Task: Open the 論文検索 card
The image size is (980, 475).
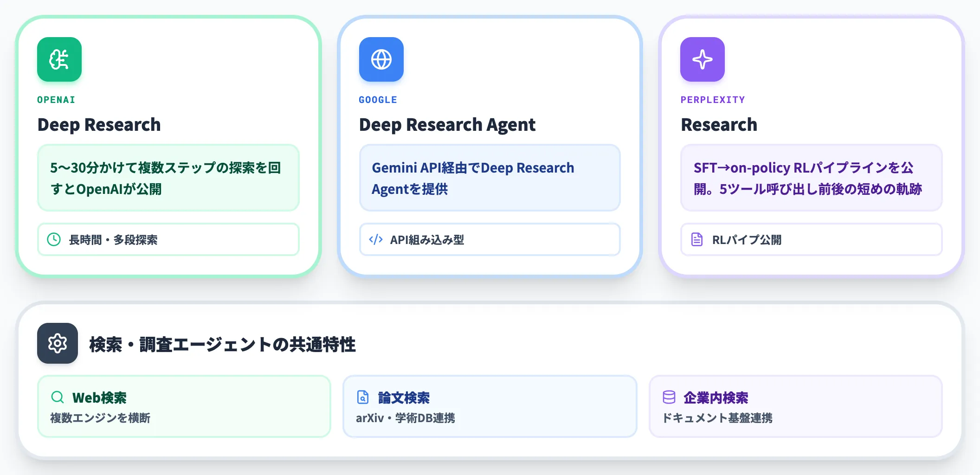Action: pos(490,406)
